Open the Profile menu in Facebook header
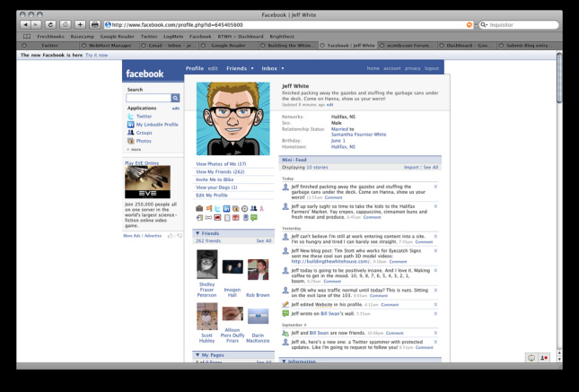 (x=195, y=68)
